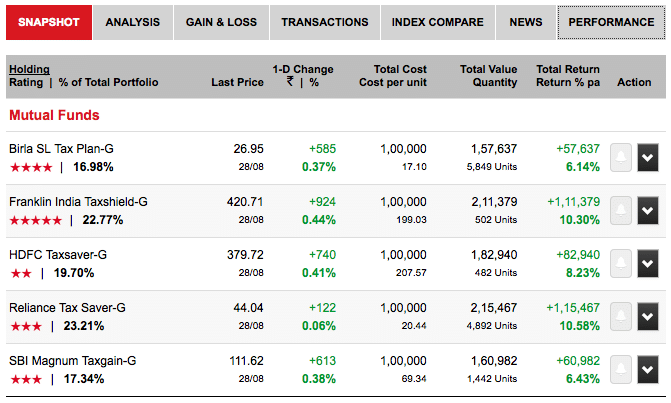The width and height of the screenshot is (671, 403).
Task: Click the 16.98% portfolio share
Action: tap(93, 167)
